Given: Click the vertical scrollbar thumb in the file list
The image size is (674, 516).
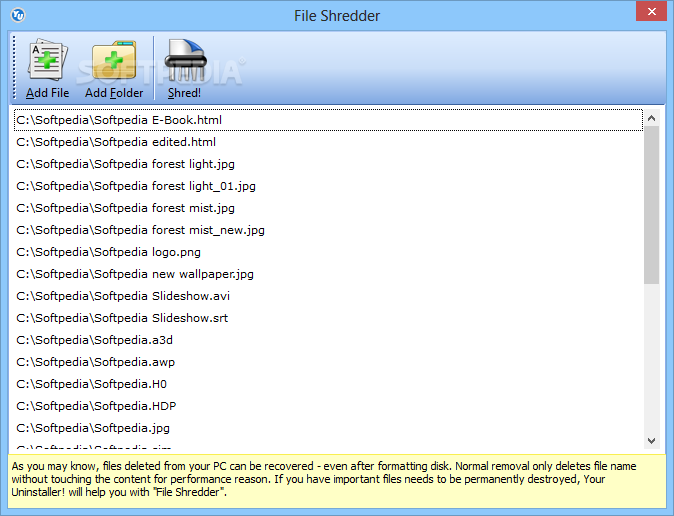Looking at the screenshot, I should tap(651, 205).
